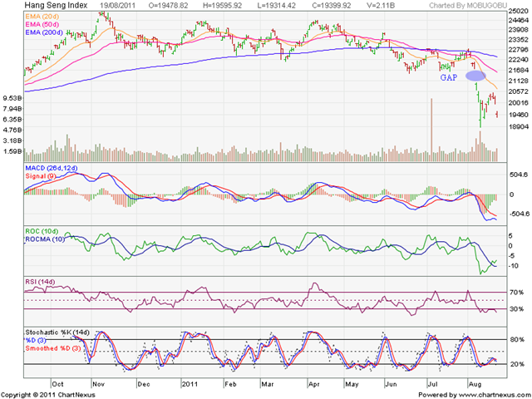This screenshot has height=399, width=532.
Task: Click the 23352 price axis label
Action: pos(518,40)
